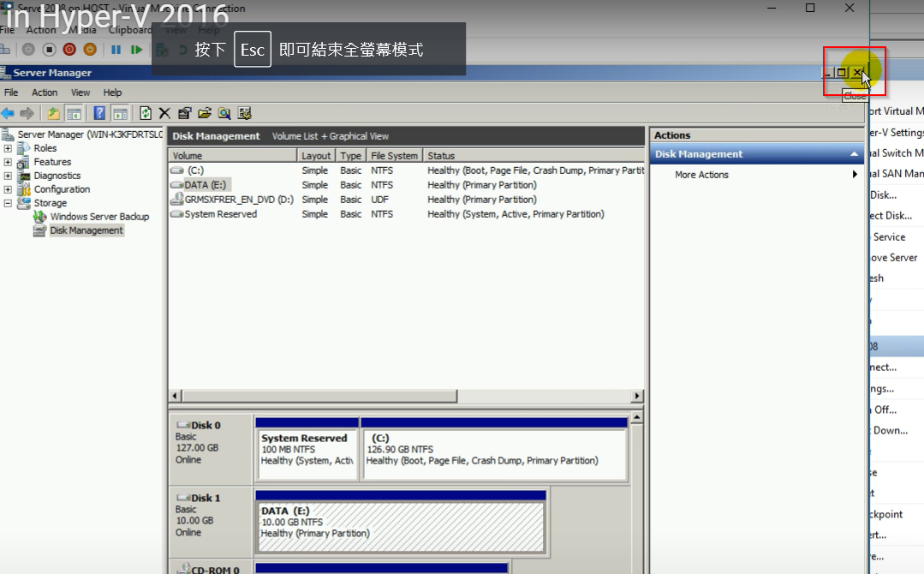Click the black X Delete icon in toolbar

click(165, 113)
